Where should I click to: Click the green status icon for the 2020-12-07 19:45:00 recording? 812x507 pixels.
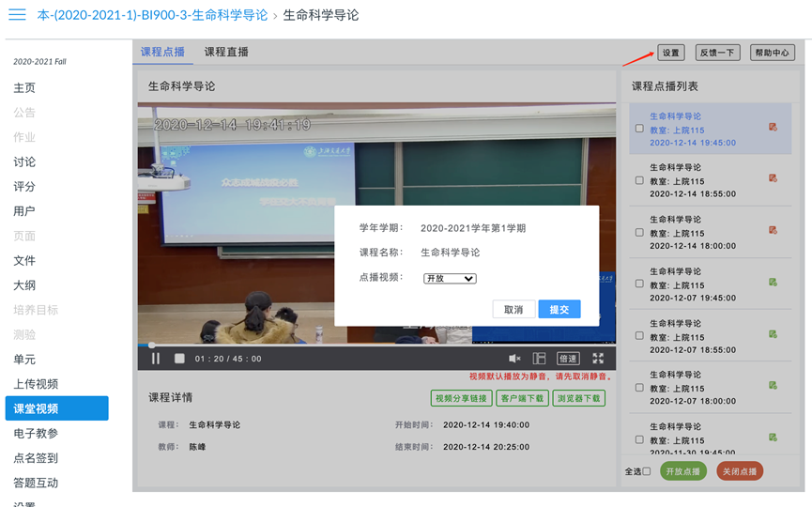[x=773, y=282]
